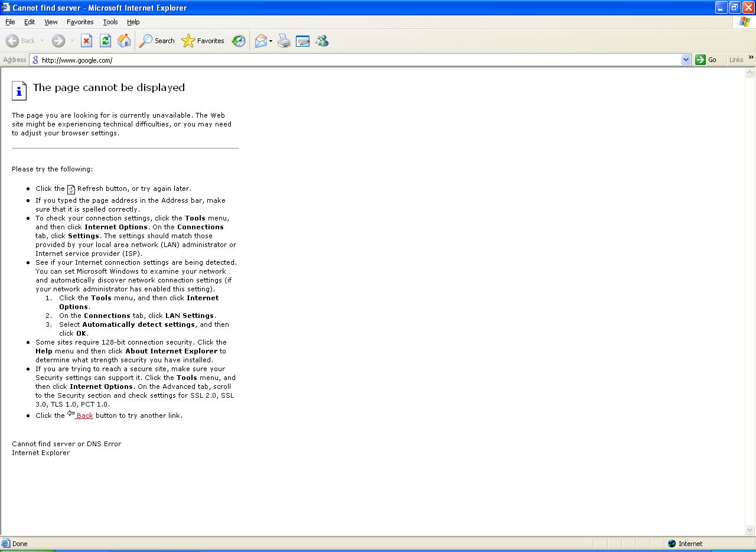
Task: Click the 'Address' label text
Action: (15, 60)
